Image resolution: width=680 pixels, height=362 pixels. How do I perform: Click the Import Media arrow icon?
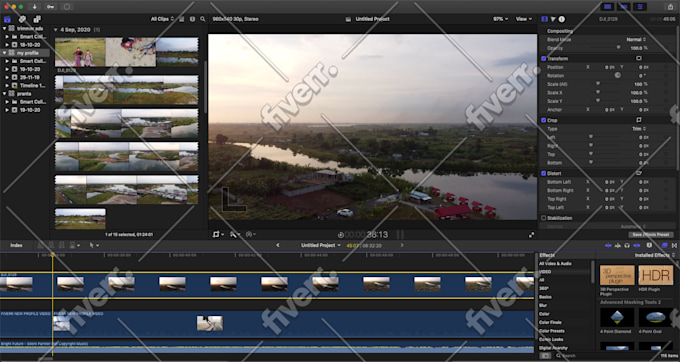(x=34, y=7)
